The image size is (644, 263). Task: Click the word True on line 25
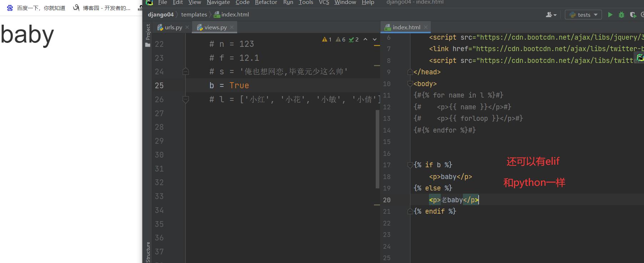[x=239, y=85]
